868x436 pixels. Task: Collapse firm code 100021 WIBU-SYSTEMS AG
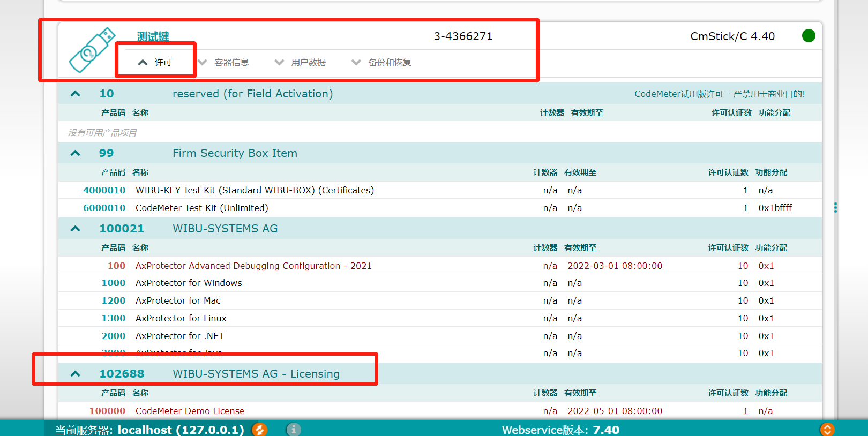[x=76, y=229]
